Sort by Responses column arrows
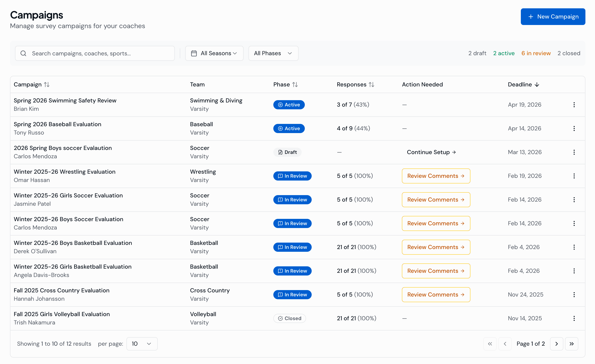Image resolution: width=595 pixels, height=364 pixels. pos(371,85)
